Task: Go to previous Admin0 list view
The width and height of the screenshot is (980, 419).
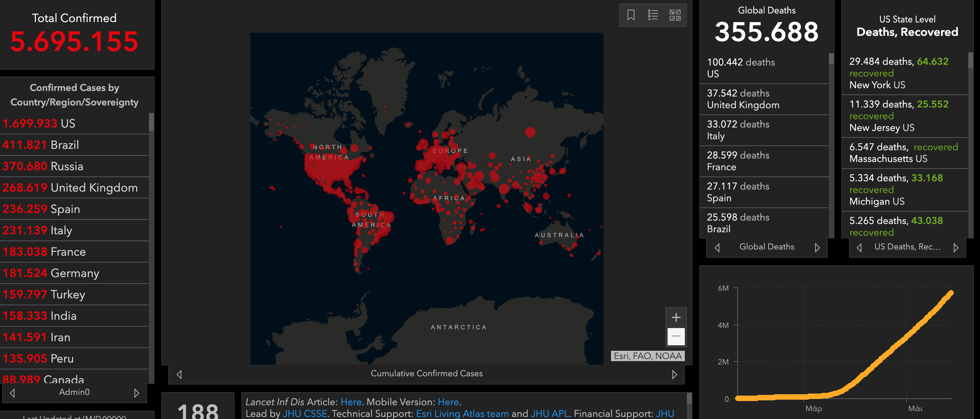Action: click(12, 393)
